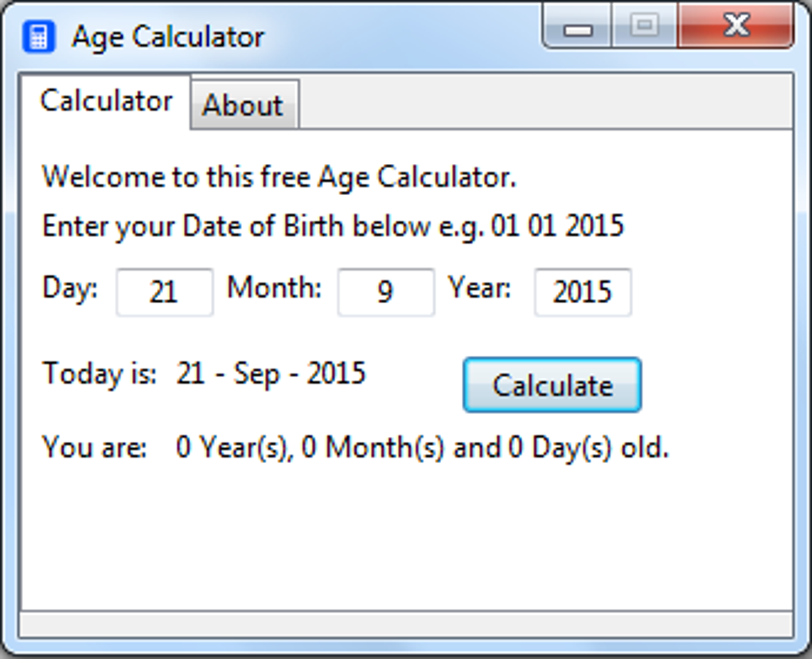
Task: Click the Date of Birth instruction line
Action: (333, 225)
